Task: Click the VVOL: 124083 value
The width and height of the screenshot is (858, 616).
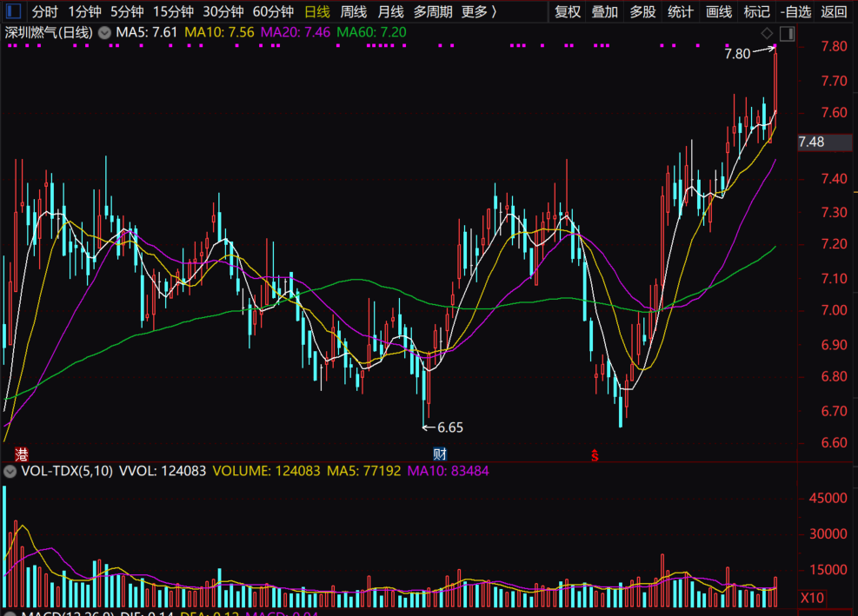Action: click(x=163, y=471)
